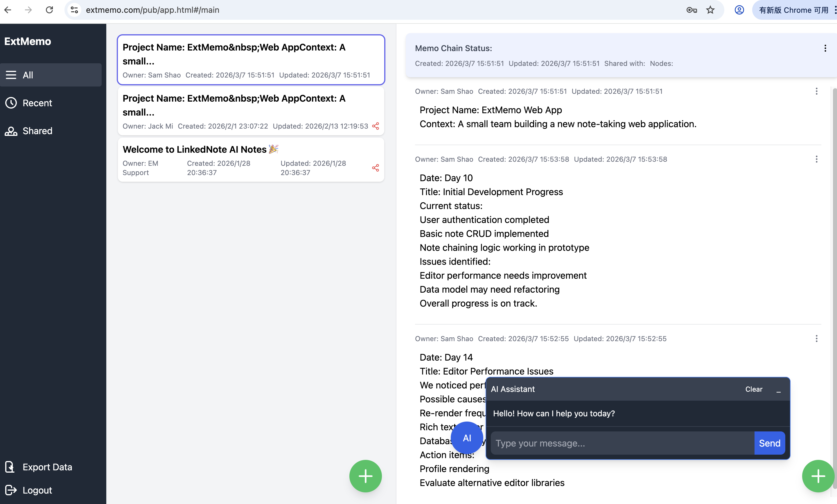Click "Date: Day 14" line
837x504 pixels.
(446, 357)
